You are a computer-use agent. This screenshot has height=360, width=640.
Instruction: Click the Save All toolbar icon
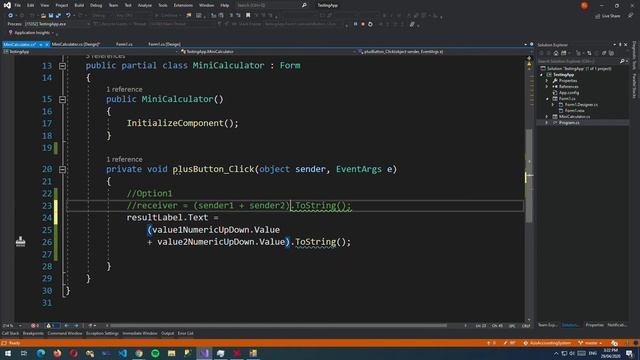(x=58, y=15)
